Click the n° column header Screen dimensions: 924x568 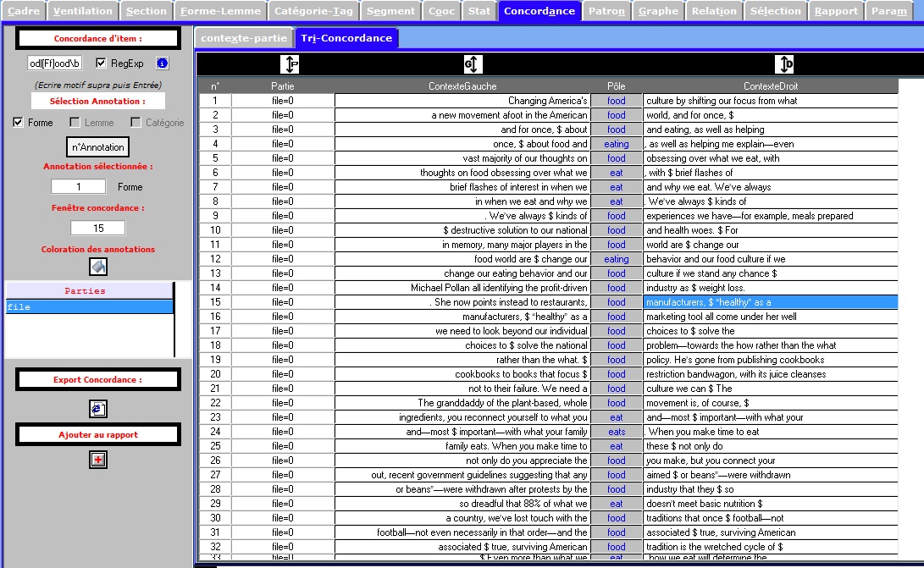pyautogui.click(x=215, y=86)
